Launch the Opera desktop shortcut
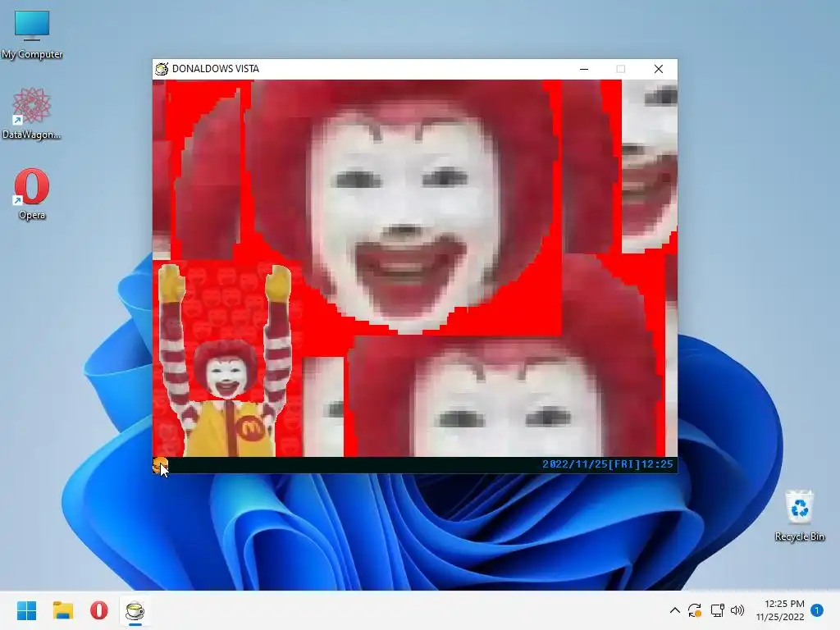Screen dimensions: 840x630 [x=32, y=194]
